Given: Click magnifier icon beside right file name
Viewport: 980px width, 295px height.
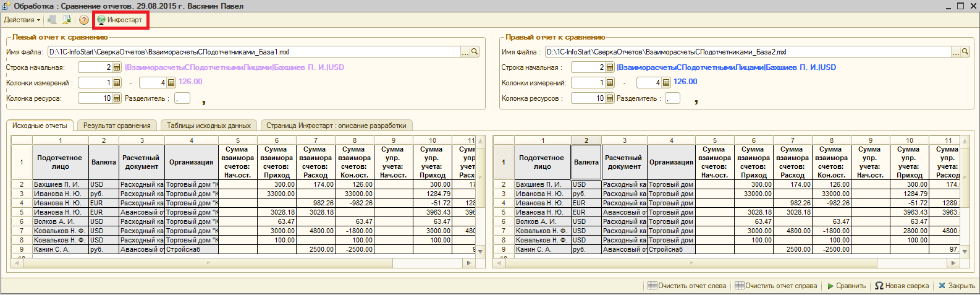Looking at the screenshot, I should (965, 52).
